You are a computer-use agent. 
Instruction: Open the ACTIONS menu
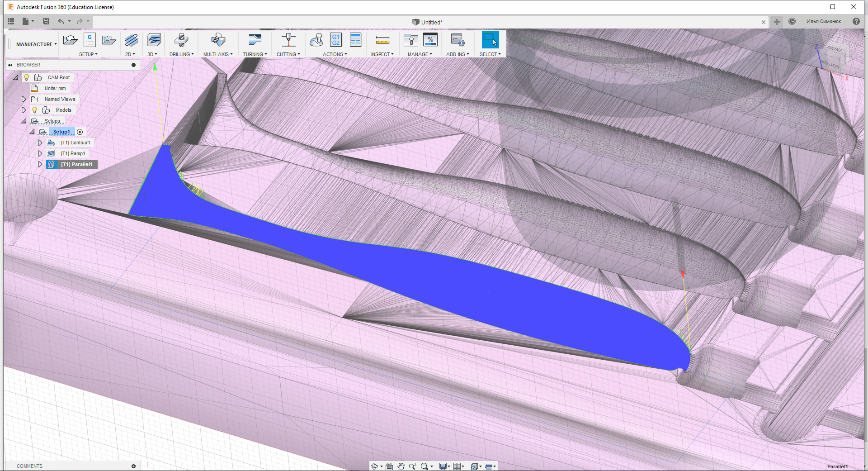click(335, 54)
